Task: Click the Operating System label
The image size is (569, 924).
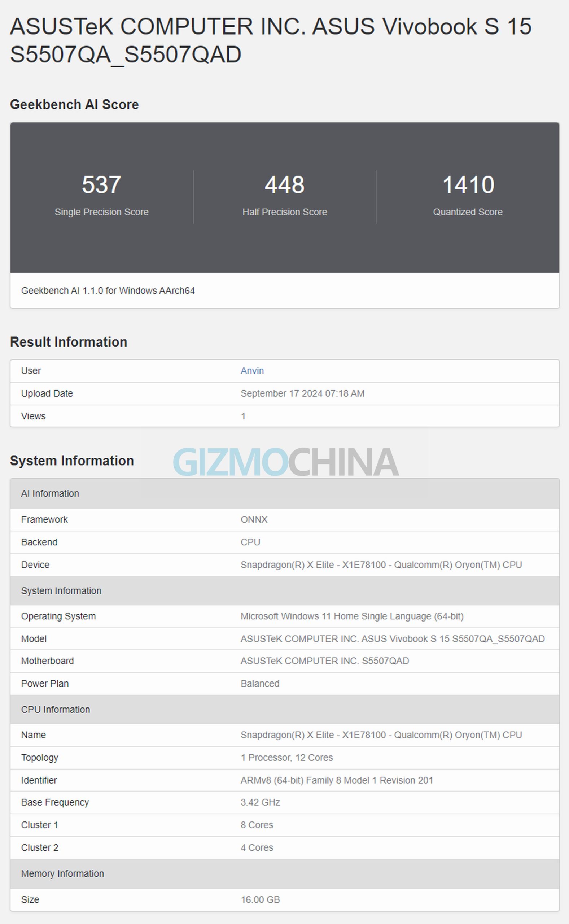Action: point(58,616)
